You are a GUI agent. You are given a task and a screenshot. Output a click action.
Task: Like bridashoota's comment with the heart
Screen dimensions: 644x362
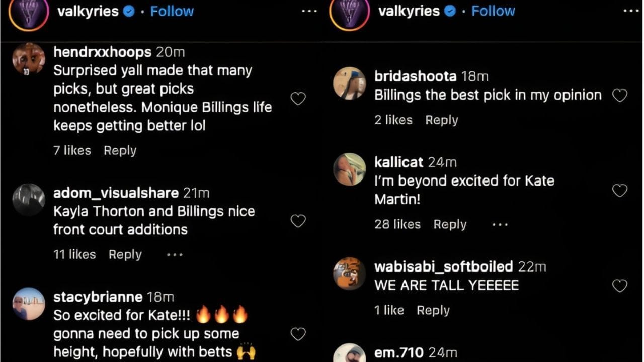(x=619, y=96)
